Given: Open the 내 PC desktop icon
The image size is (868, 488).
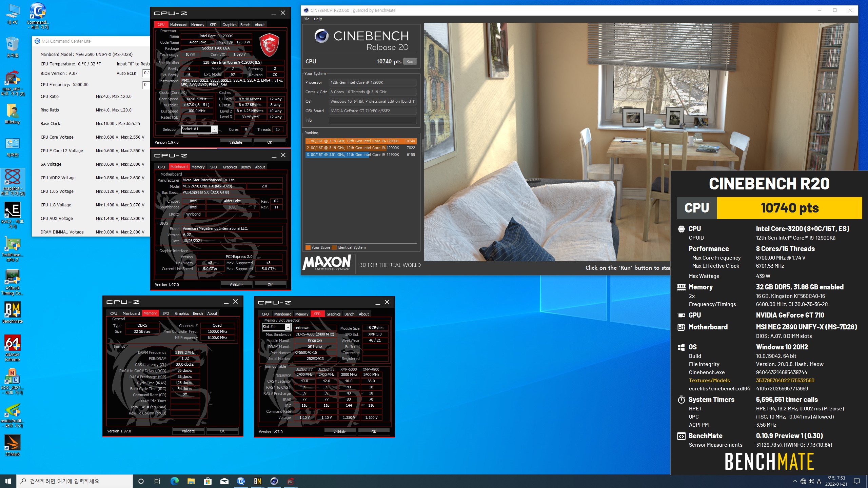Looking at the screenshot, I should pos(13,14).
